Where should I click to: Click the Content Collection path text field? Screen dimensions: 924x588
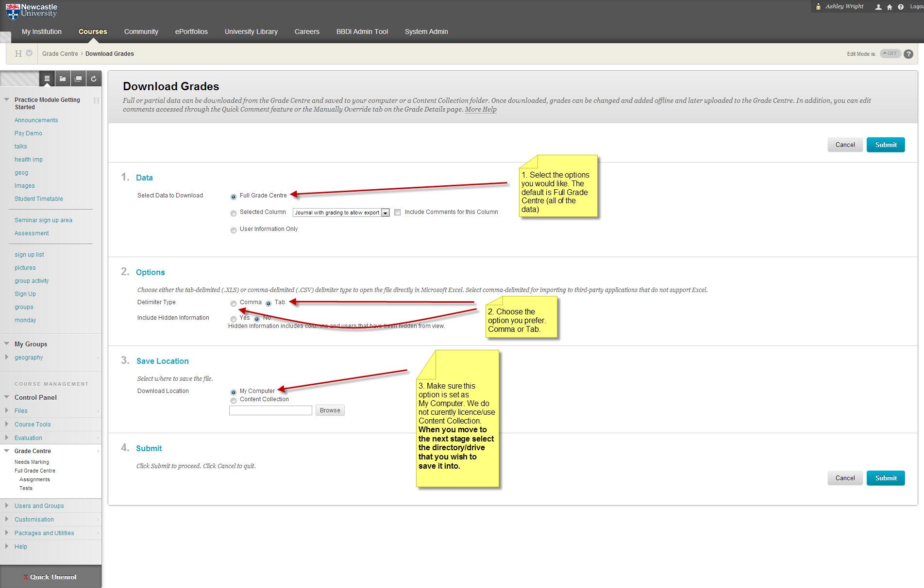[x=270, y=410]
